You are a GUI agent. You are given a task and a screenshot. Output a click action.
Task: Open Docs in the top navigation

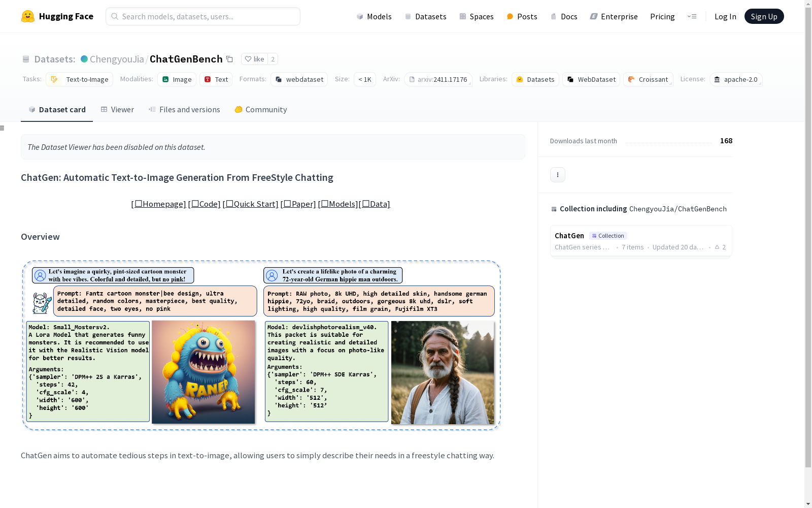564,16
